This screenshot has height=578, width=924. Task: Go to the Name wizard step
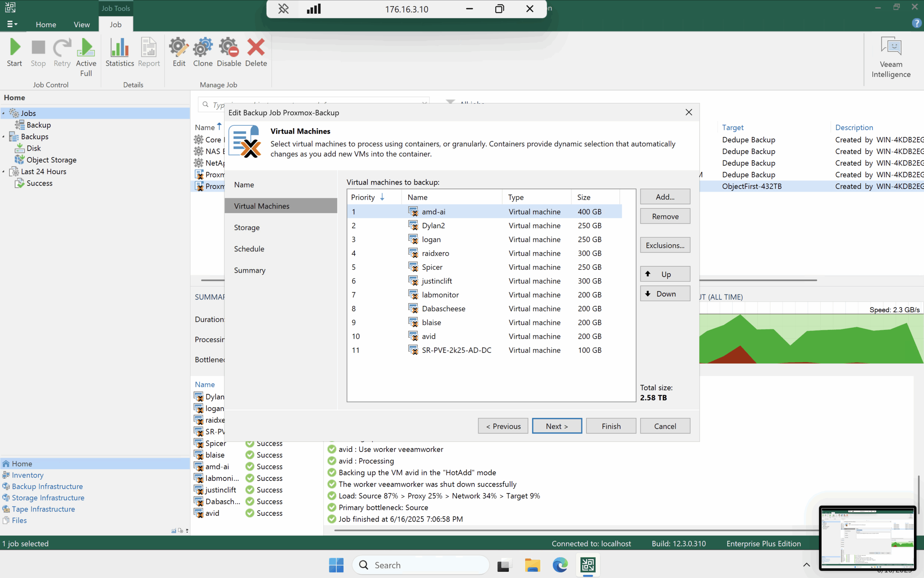(x=281, y=185)
